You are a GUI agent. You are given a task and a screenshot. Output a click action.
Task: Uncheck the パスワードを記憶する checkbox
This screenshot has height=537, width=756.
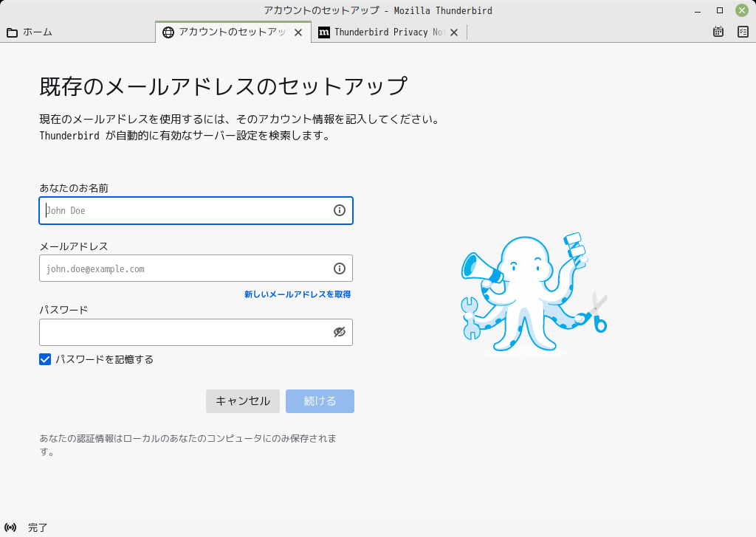coord(45,359)
